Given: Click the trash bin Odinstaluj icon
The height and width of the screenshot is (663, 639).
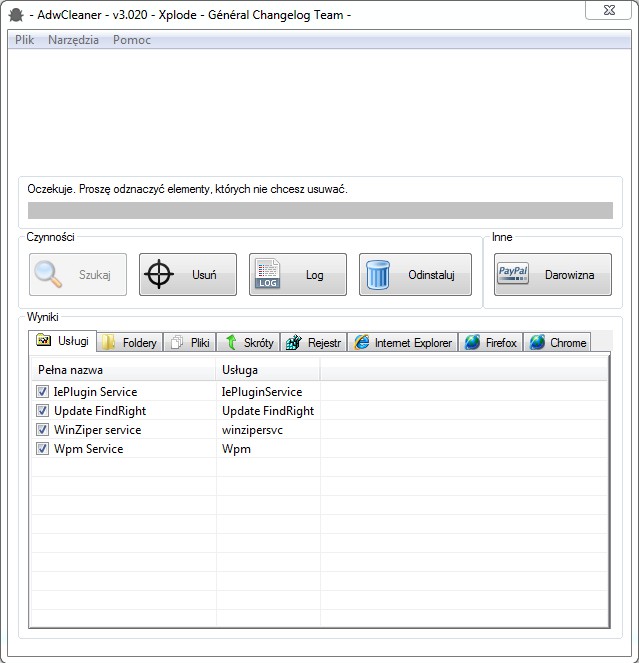Looking at the screenshot, I should (378, 274).
